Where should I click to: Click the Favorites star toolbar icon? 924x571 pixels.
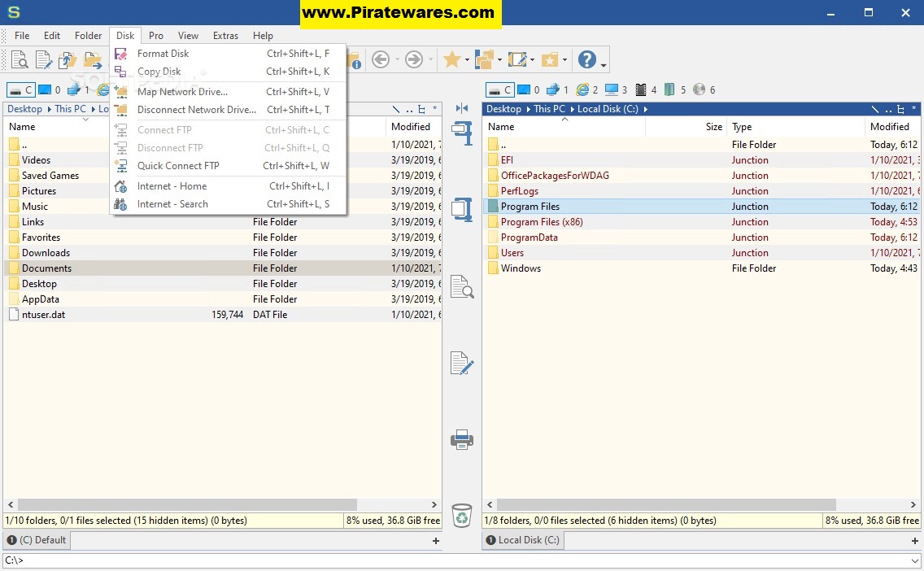(x=452, y=59)
